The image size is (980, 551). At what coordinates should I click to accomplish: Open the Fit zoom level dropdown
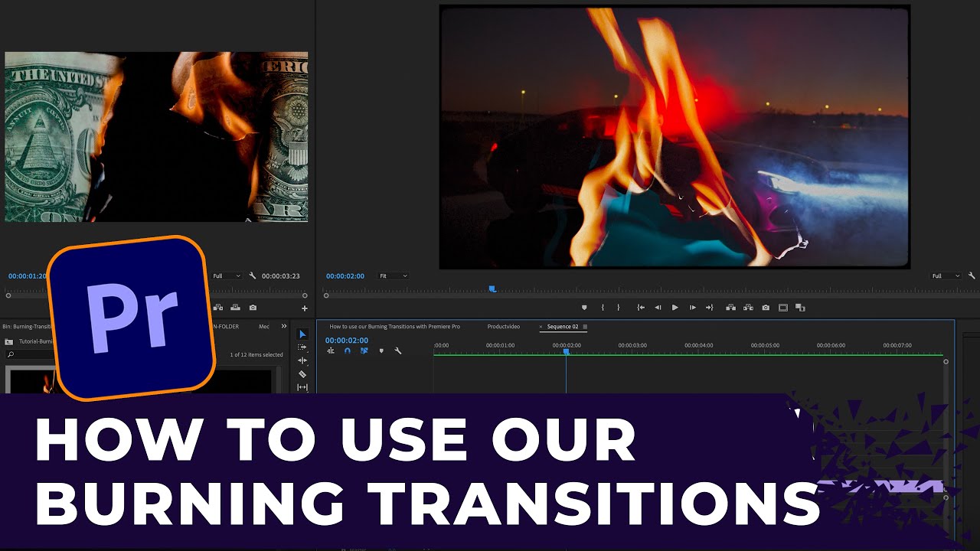(393, 275)
